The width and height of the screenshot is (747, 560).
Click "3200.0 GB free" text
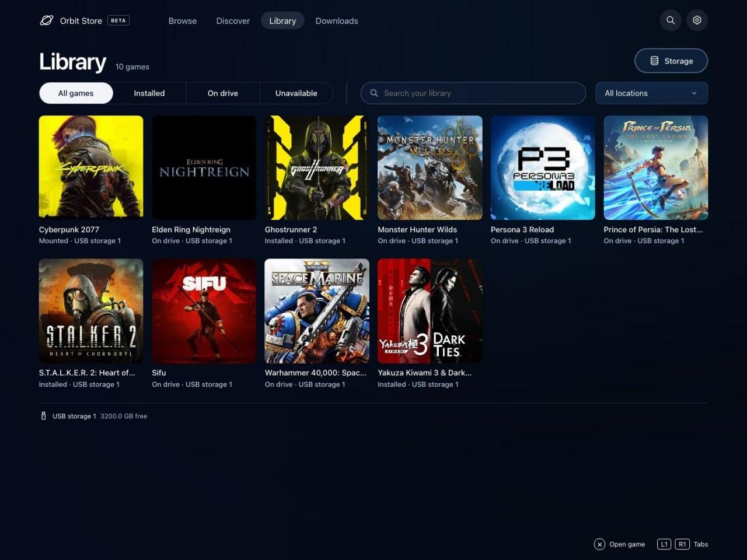pyautogui.click(x=124, y=416)
